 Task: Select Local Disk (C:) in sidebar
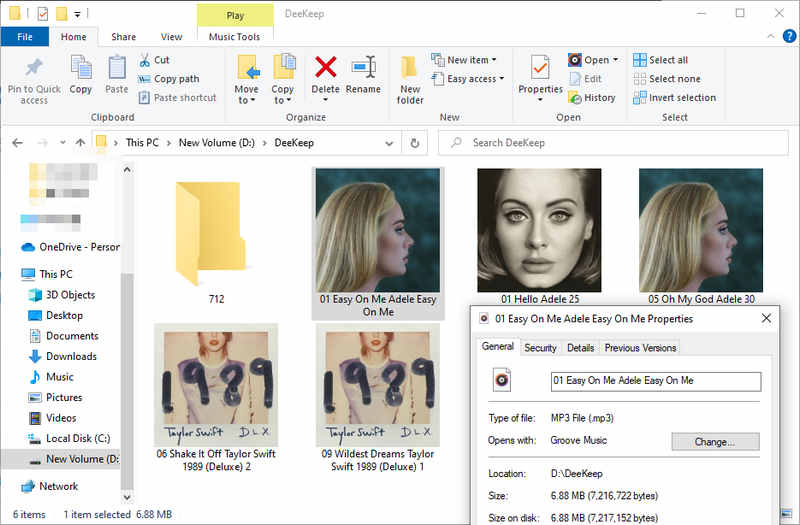pos(69,438)
